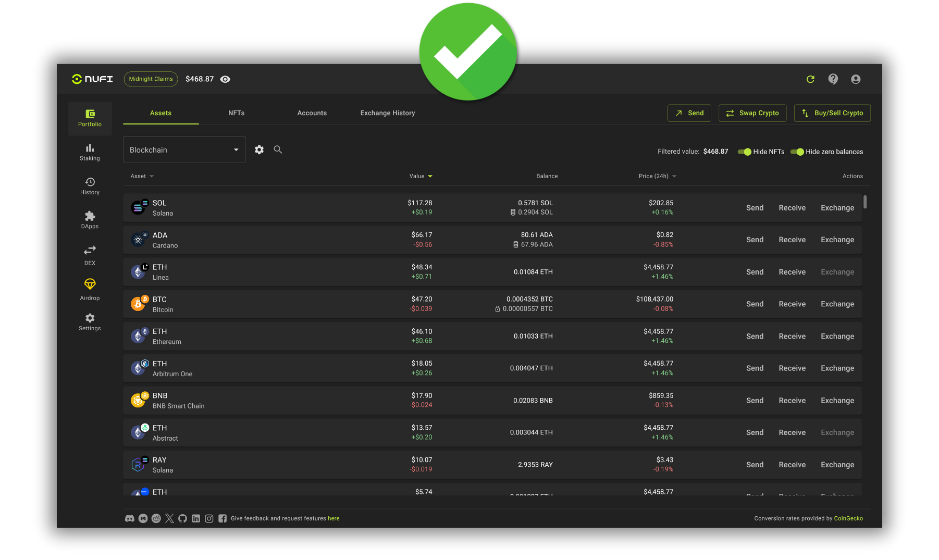Open DApps in the sidebar
The height and width of the screenshot is (560, 939).
click(x=90, y=220)
